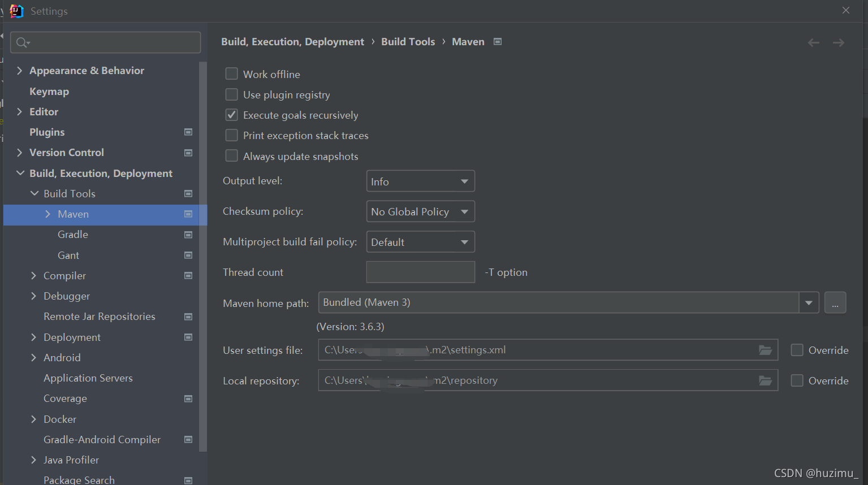Open Application Servers settings
The height and width of the screenshot is (485, 868).
[x=88, y=378]
